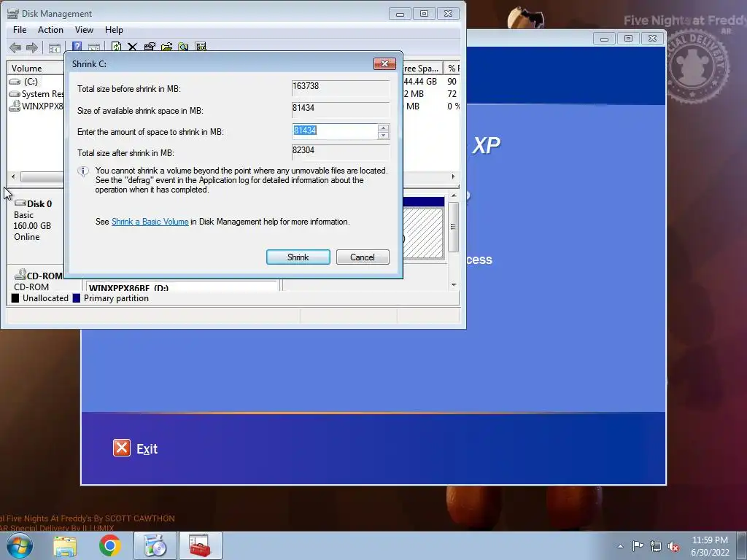
Task: Switch to the setup CD taskbar item
Action: pos(155,545)
